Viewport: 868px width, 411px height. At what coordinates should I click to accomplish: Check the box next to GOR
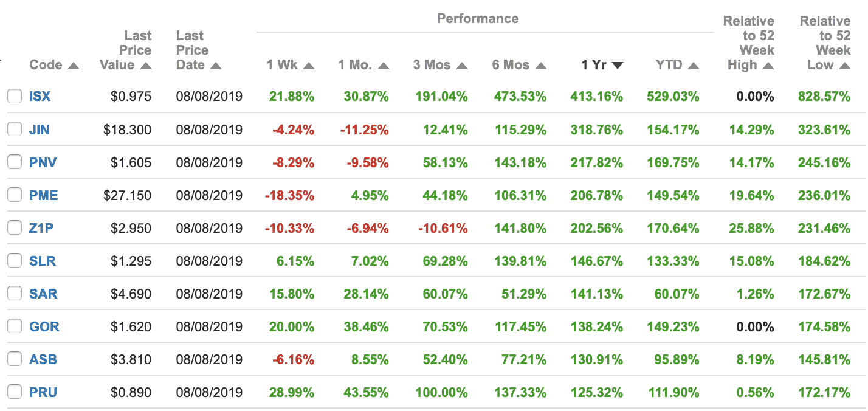(x=15, y=326)
